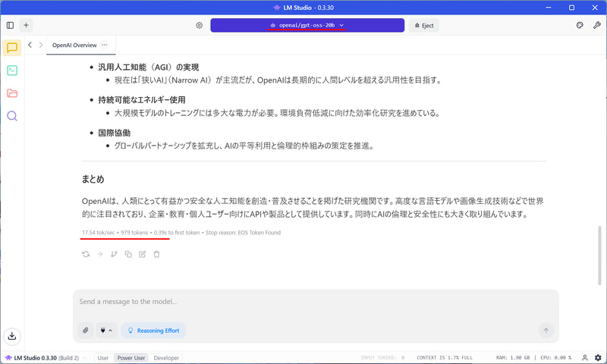Copy the assistant message
Screen dimensions: 607x364
(x=128, y=254)
